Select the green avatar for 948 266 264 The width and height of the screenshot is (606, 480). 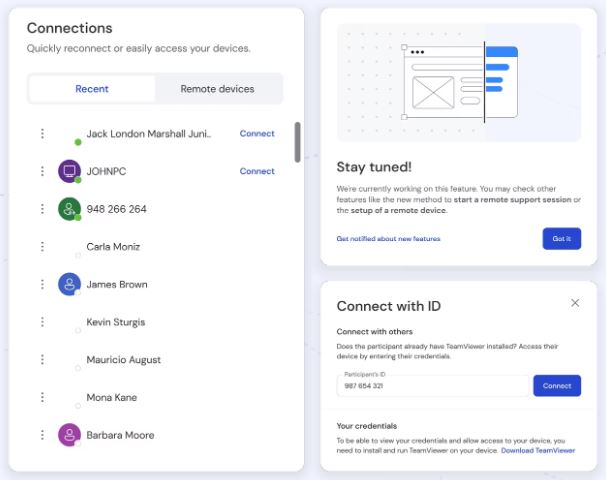coord(69,209)
